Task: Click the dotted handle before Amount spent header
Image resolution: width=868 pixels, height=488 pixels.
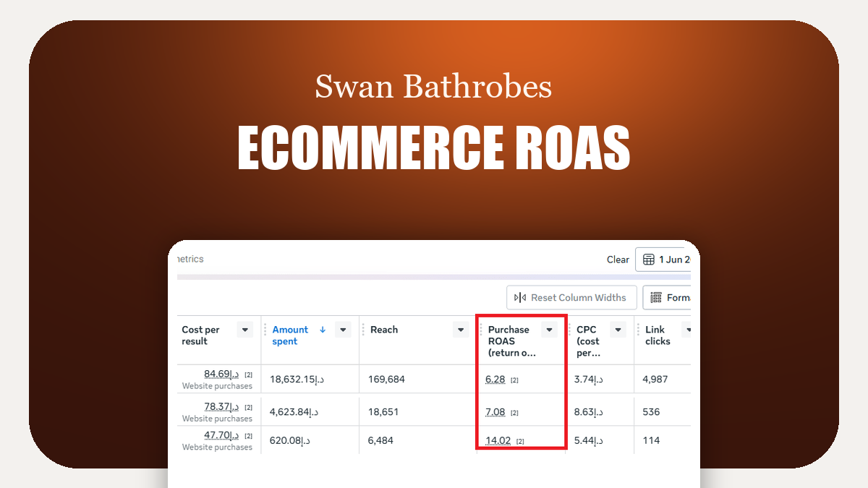Action: click(265, 330)
